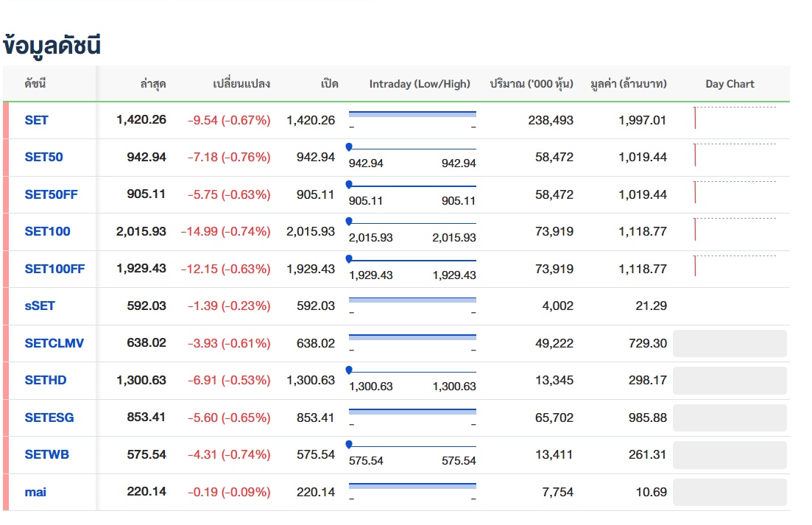812x525 pixels.
Task: Select the SET100FF index link
Action: [54, 269]
